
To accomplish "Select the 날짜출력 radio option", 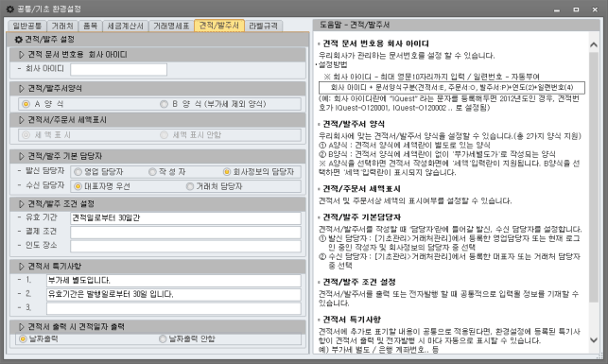I will pos(23,338).
